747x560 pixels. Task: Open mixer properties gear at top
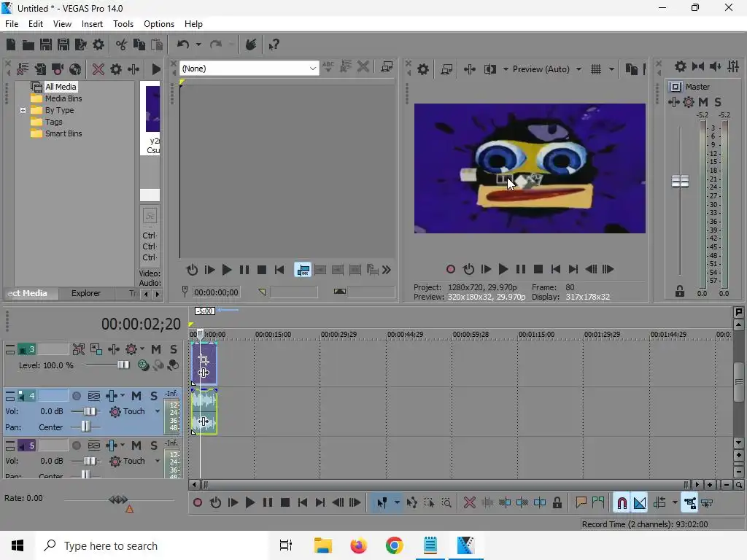pyautogui.click(x=681, y=66)
